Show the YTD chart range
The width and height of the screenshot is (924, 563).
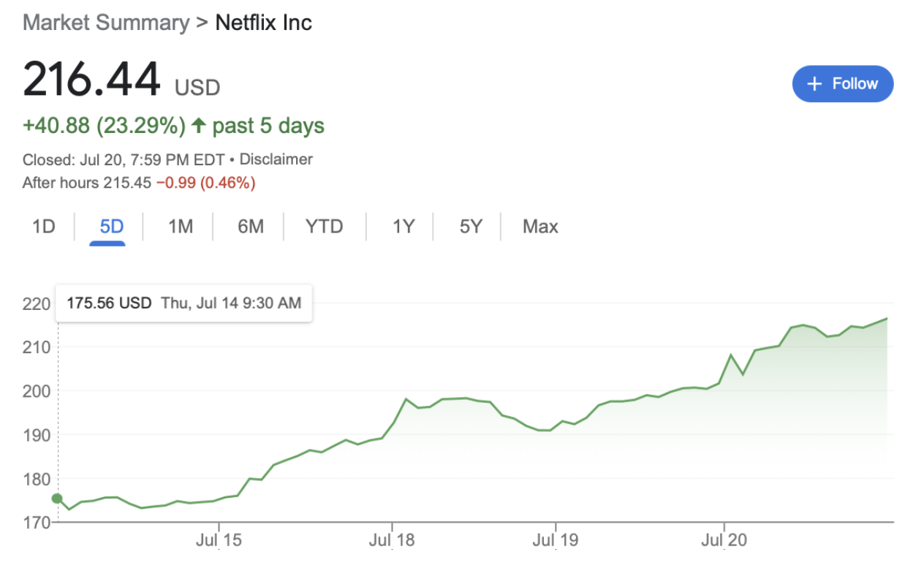pyautogui.click(x=324, y=227)
